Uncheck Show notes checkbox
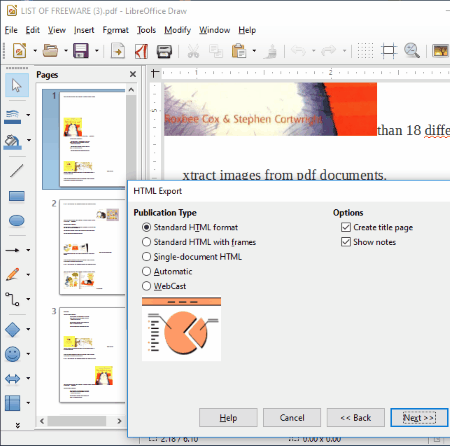 346,242
